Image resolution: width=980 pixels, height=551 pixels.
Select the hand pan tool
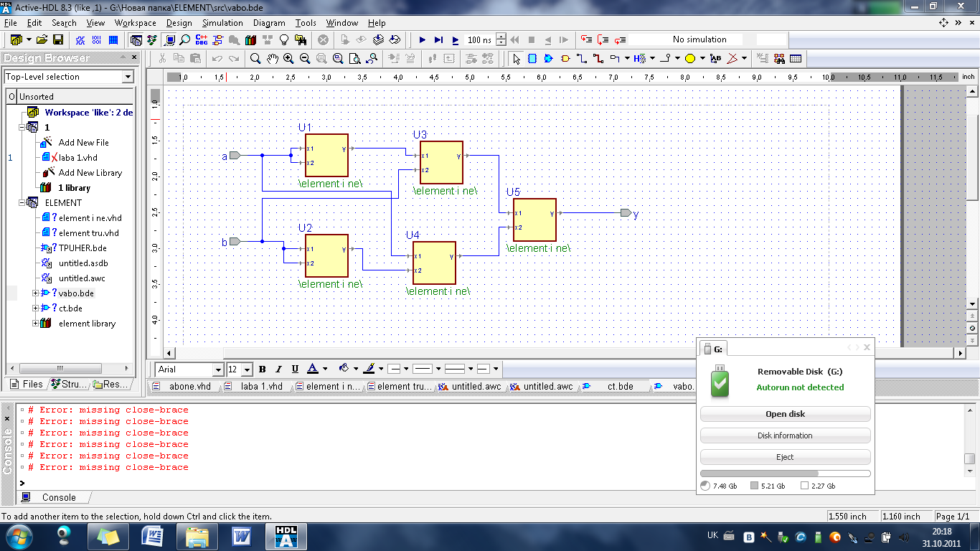click(x=273, y=58)
